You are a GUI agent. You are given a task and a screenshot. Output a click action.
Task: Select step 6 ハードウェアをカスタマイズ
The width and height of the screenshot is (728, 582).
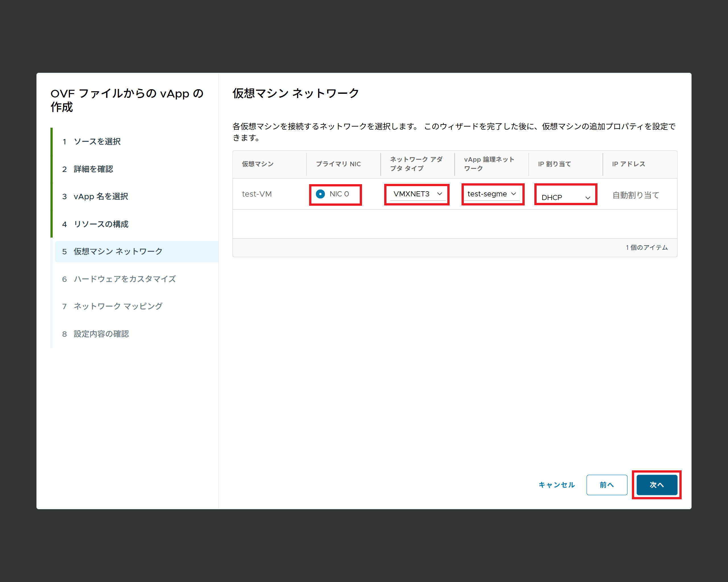(x=125, y=279)
